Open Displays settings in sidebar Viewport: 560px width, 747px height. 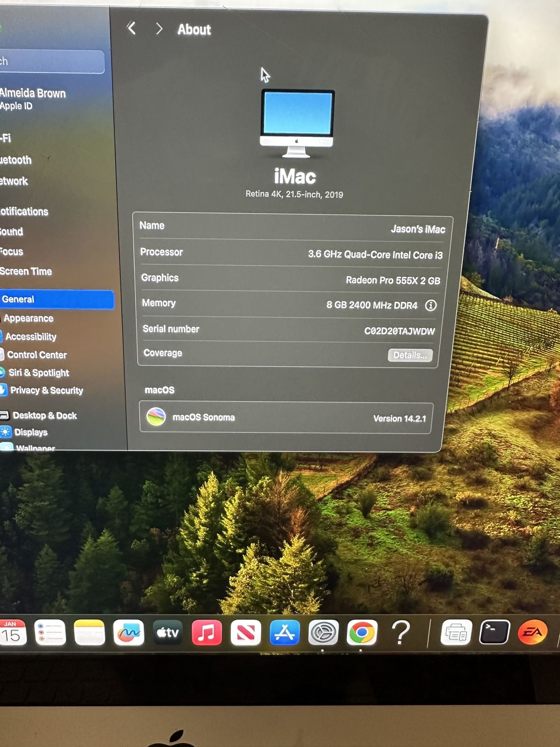30,432
